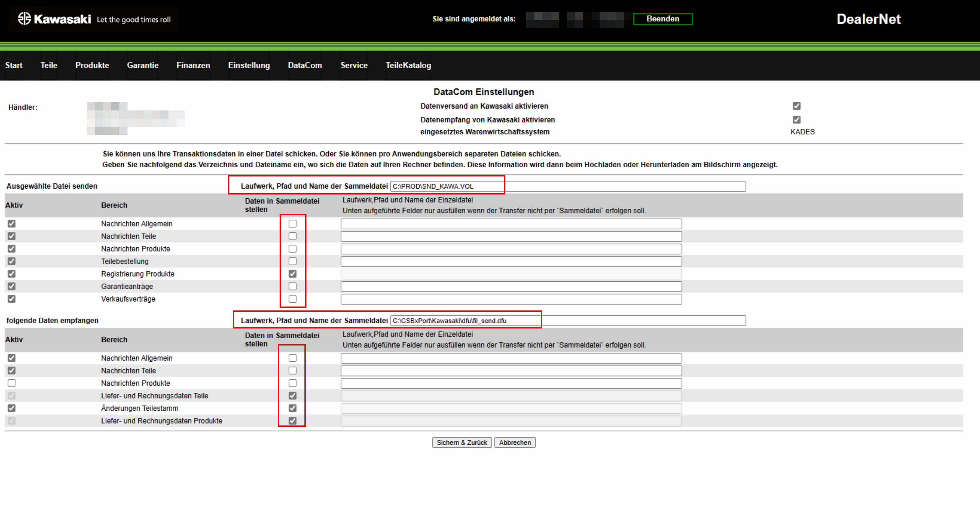
Task: Click Einzeldatei field for receive Nachrichten Teile
Action: pos(511,371)
